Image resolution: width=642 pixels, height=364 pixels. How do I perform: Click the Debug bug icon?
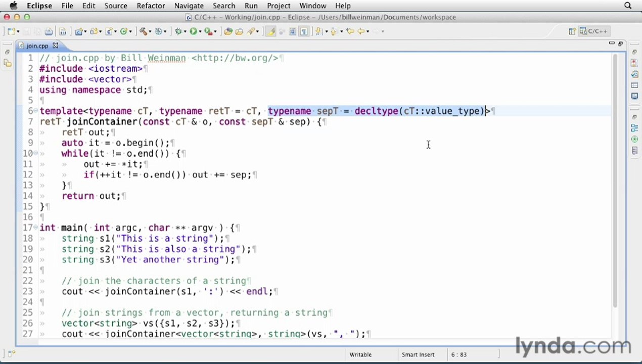(x=178, y=31)
